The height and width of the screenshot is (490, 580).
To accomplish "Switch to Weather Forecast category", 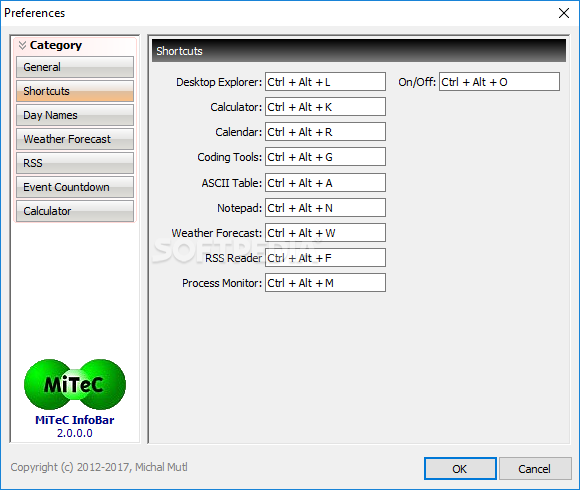I will [75, 139].
